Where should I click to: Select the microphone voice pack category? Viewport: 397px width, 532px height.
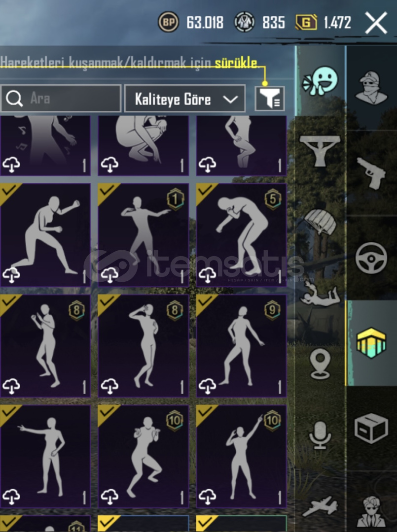click(320, 435)
